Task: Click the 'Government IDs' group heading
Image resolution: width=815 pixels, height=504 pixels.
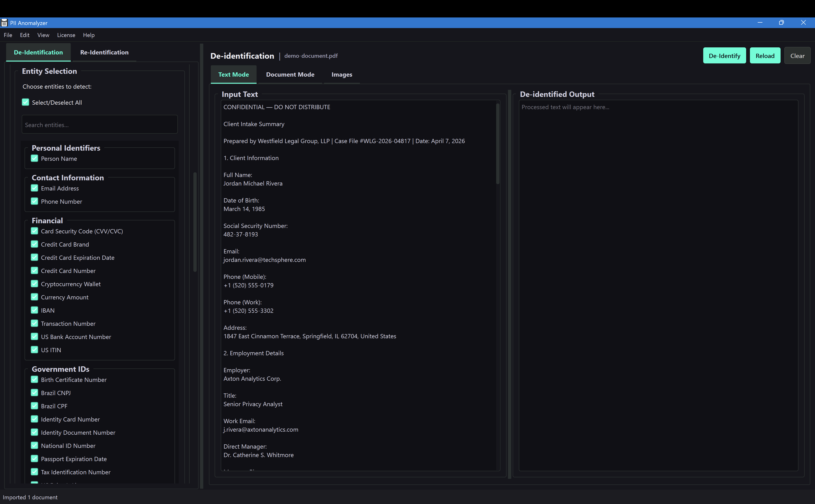Action: (x=60, y=369)
